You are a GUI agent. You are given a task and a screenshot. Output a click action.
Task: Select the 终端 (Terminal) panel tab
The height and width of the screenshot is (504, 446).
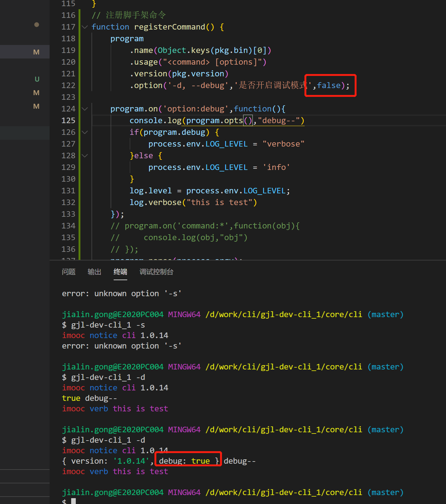click(120, 272)
